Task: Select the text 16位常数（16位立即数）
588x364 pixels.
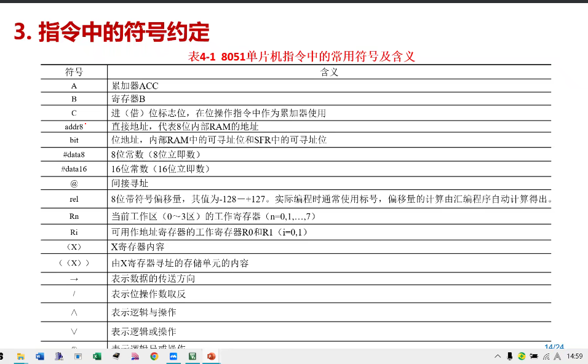Action: coord(161,169)
